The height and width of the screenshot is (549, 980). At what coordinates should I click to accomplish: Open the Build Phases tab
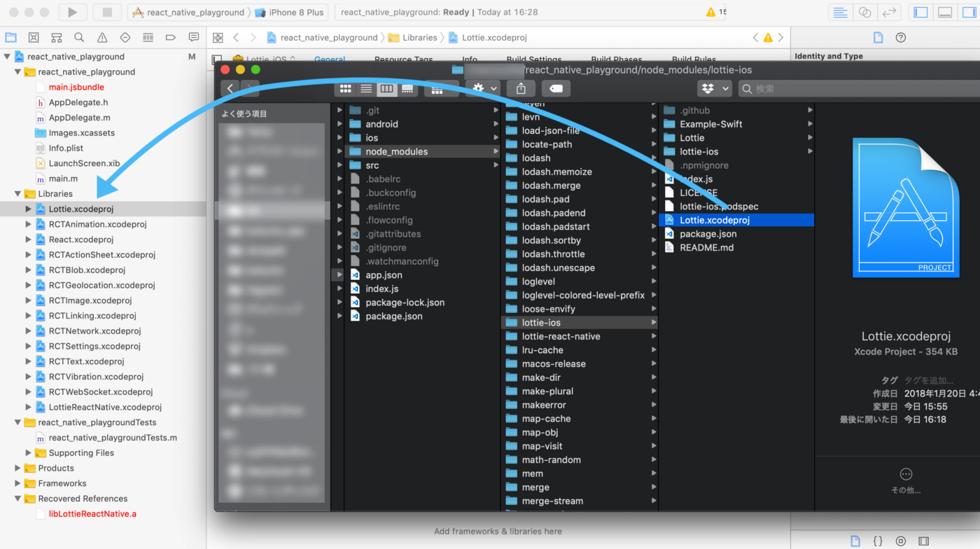point(616,59)
